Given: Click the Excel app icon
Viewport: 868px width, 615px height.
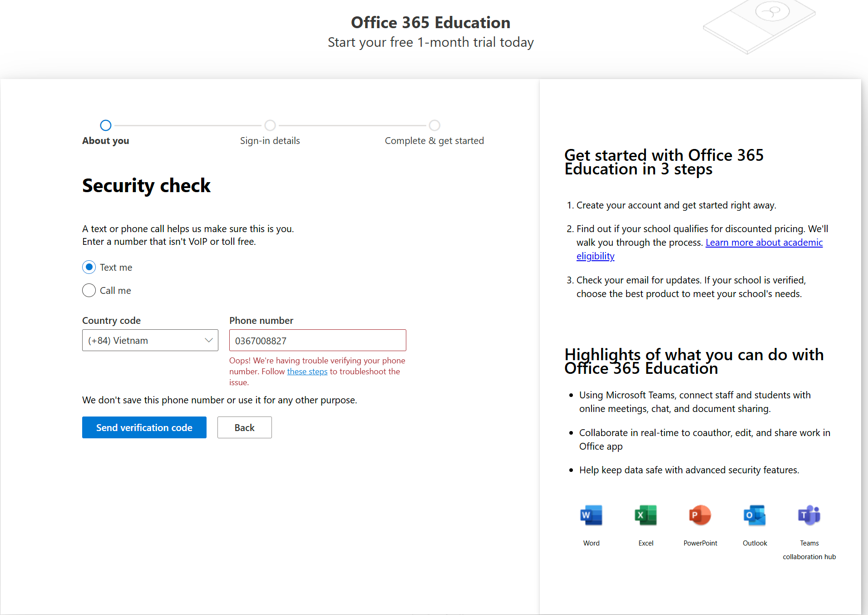Looking at the screenshot, I should click(646, 515).
